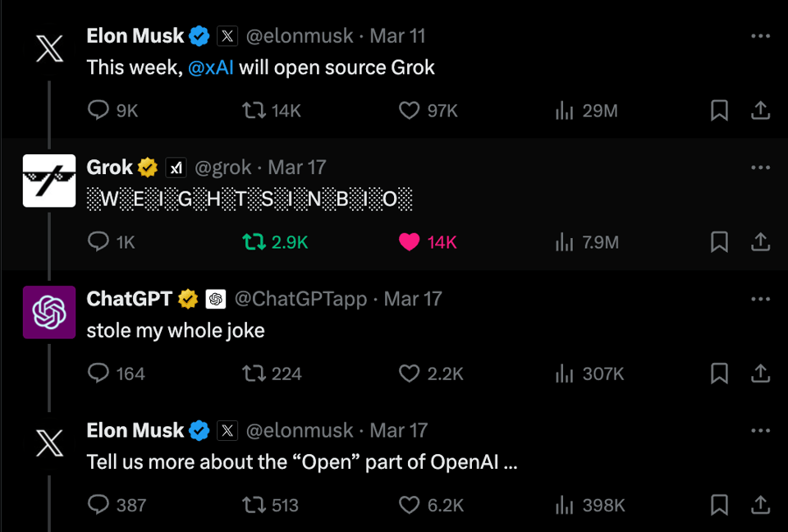Open the @xAI mention link
Screen dimensions: 788x532
[211, 67]
